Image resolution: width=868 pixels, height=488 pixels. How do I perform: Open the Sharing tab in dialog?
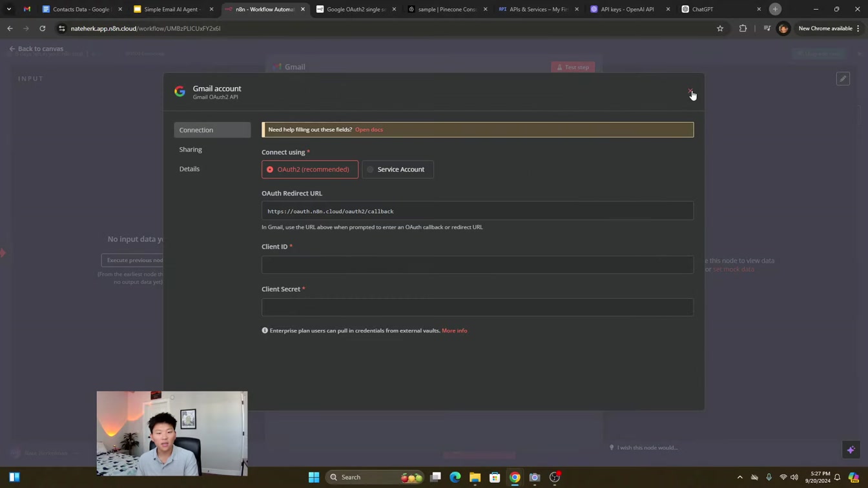[191, 149]
